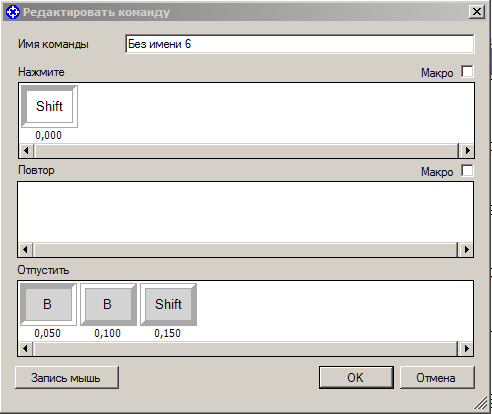Image resolution: width=492 pixels, height=414 pixels.
Task: Click the Отмена button
Action: 437,378
